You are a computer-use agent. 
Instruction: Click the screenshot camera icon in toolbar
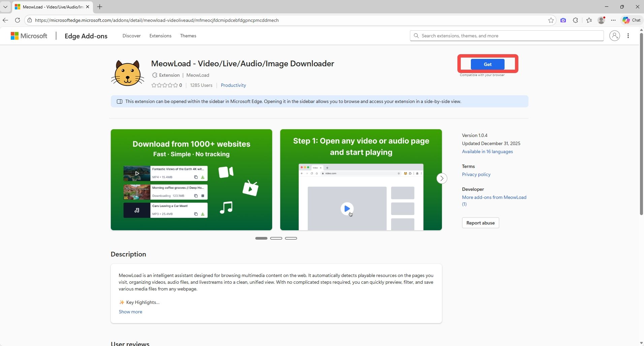[x=563, y=20]
